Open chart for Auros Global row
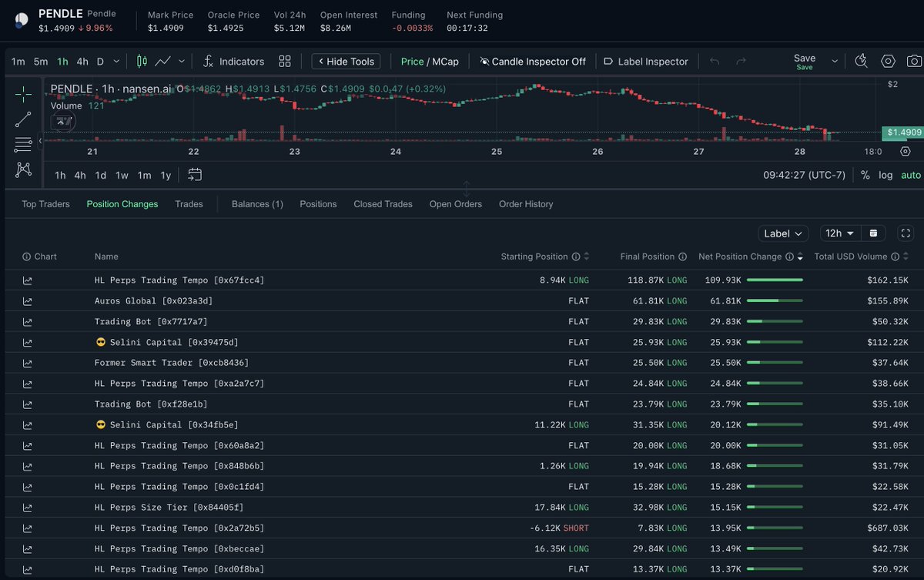Screen dimensions: 924x580 28,301
